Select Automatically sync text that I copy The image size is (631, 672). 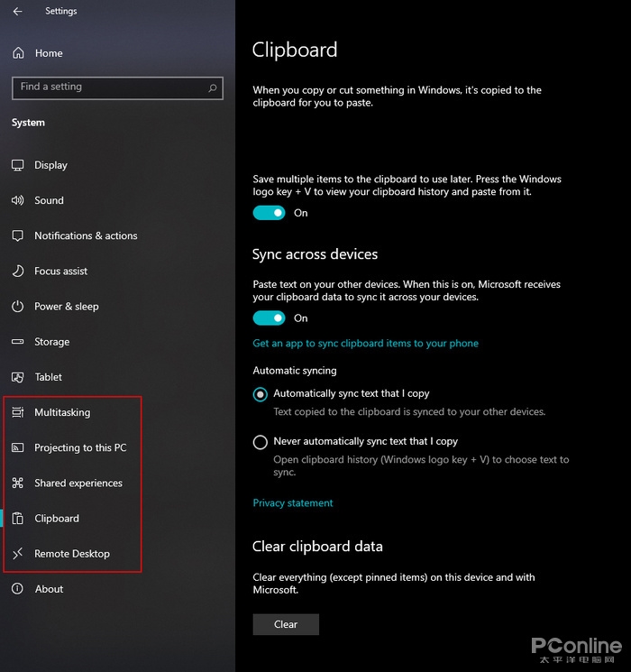pyautogui.click(x=261, y=394)
